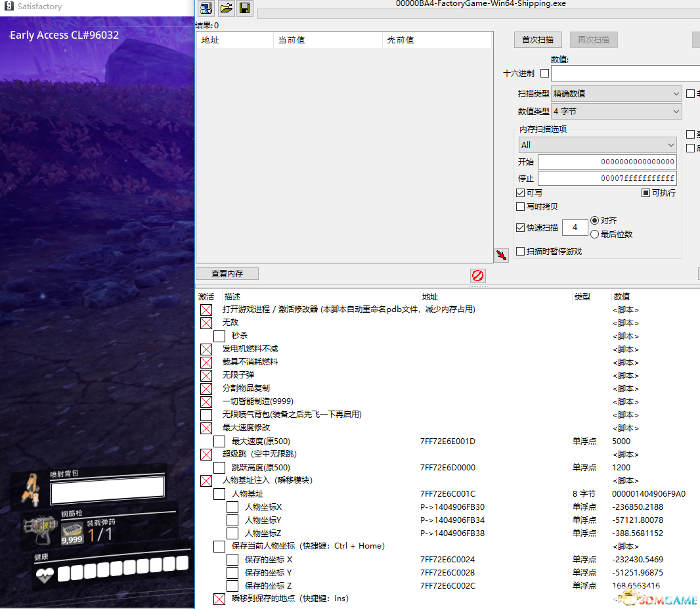This screenshot has width=700, height=609.
Task: Toggle the 打开游戏进程 activate trainer script
Action: (x=206, y=310)
